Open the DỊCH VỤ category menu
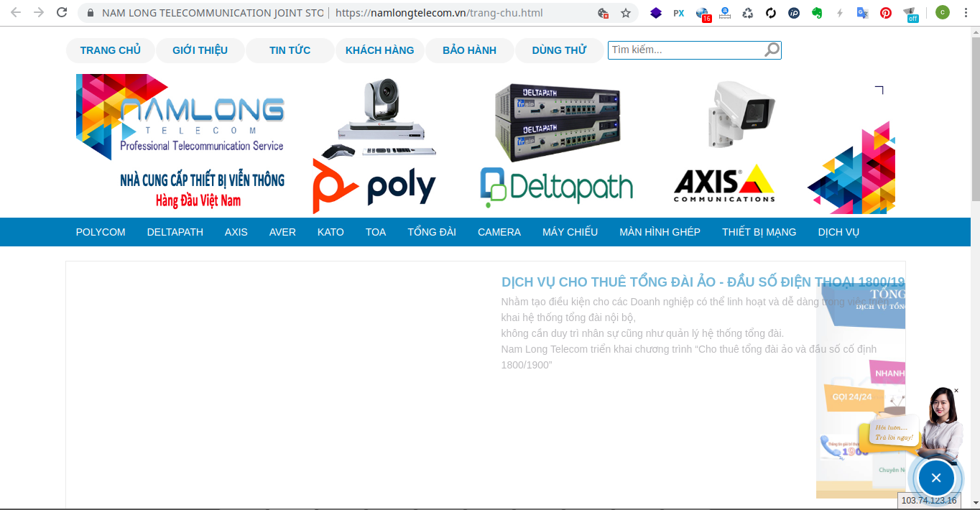 pos(838,232)
